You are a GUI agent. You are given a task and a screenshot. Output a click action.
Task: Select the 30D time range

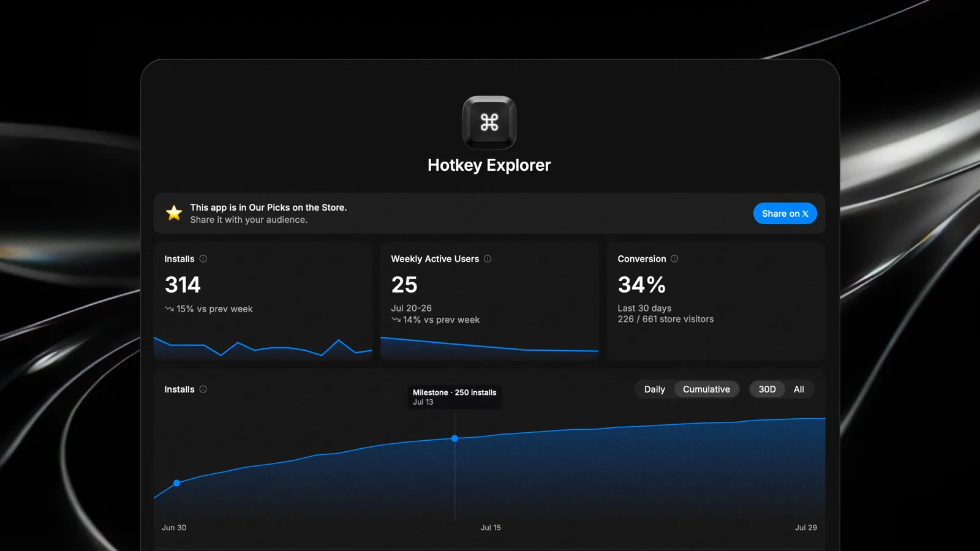point(767,389)
